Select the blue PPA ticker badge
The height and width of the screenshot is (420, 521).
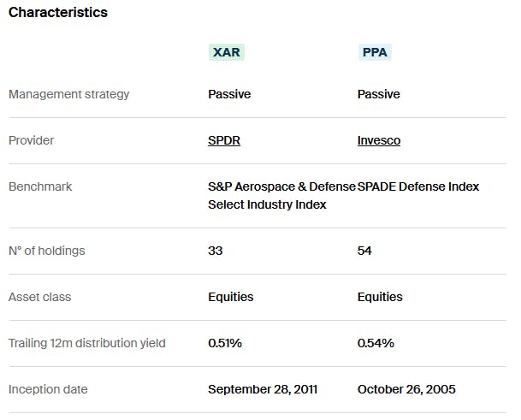click(x=376, y=52)
